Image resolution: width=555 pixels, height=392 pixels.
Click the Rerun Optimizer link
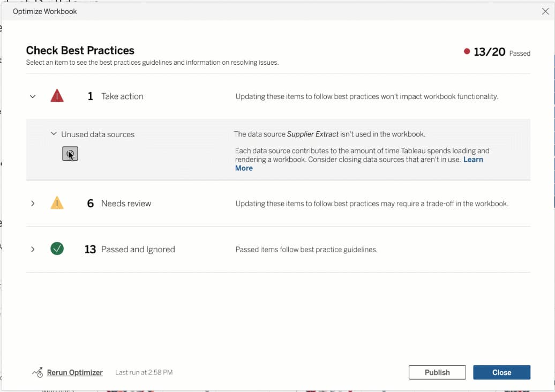pos(74,372)
